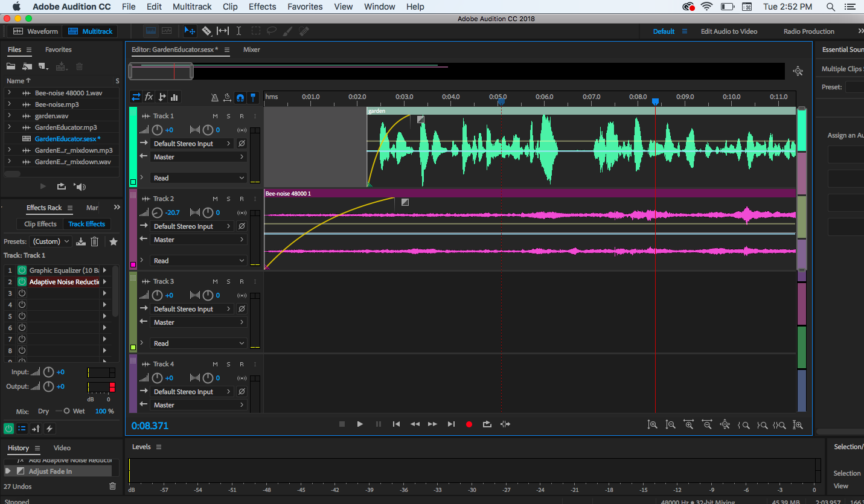Show the Sends section of track controls
Image resolution: width=864 pixels, height=504 pixels.
(x=162, y=97)
